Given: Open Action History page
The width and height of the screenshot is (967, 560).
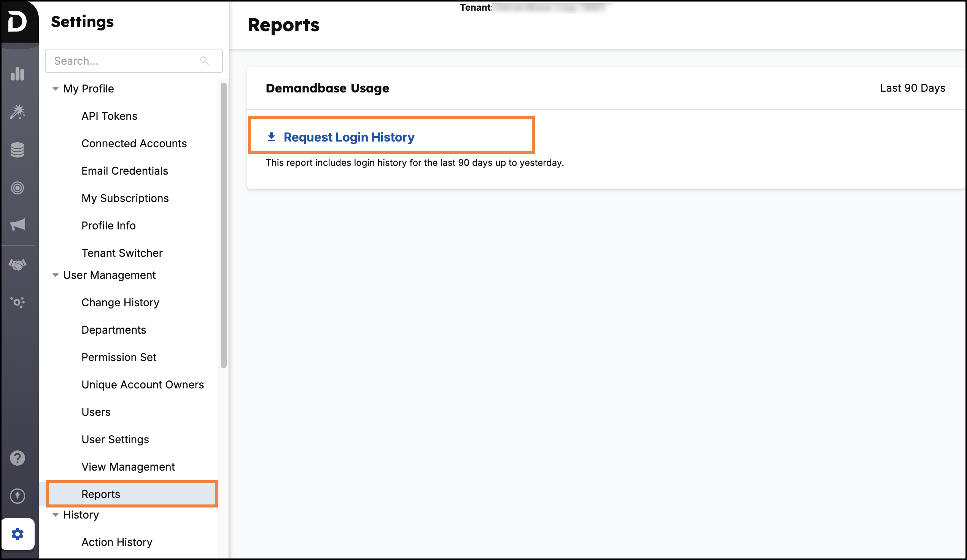Looking at the screenshot, I should [117, 542].
